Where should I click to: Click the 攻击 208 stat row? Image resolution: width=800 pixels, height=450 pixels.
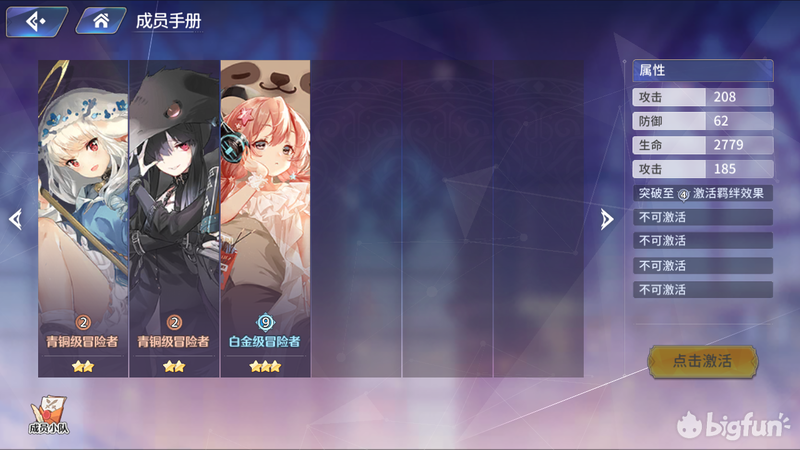(703, 97)
